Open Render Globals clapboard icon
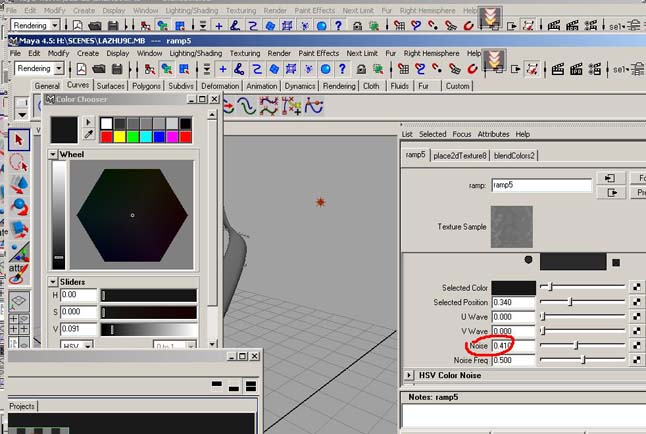The image size is (646, 434). pyautogui.click(x=595, y=69)
